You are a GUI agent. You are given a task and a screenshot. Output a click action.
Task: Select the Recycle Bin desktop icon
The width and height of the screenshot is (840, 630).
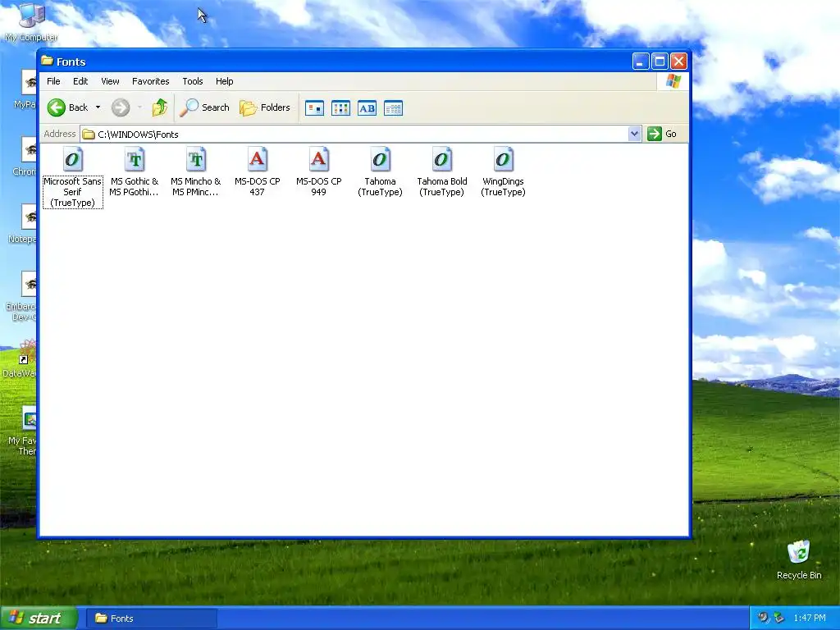click(x=799, y=559)
